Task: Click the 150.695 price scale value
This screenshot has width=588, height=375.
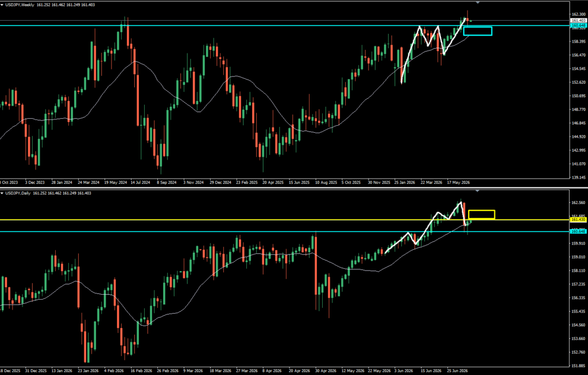Action: pyautogui.click(x=579, y=96)
